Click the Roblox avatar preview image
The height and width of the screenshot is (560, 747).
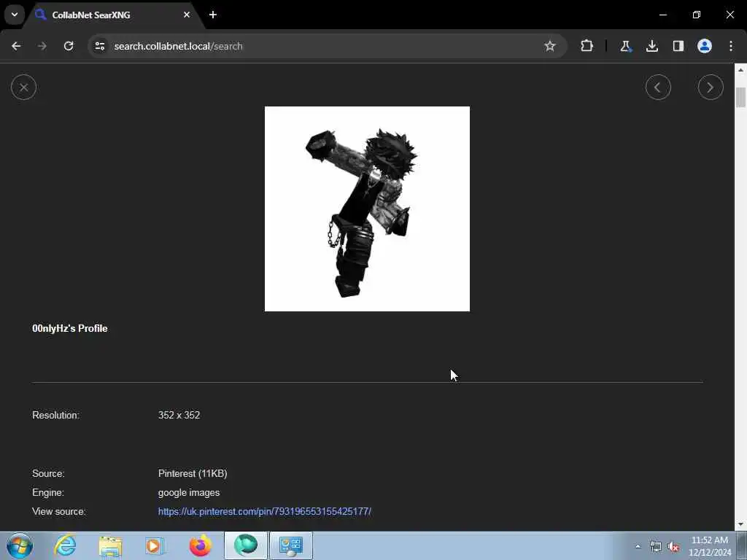click(367, 209)
